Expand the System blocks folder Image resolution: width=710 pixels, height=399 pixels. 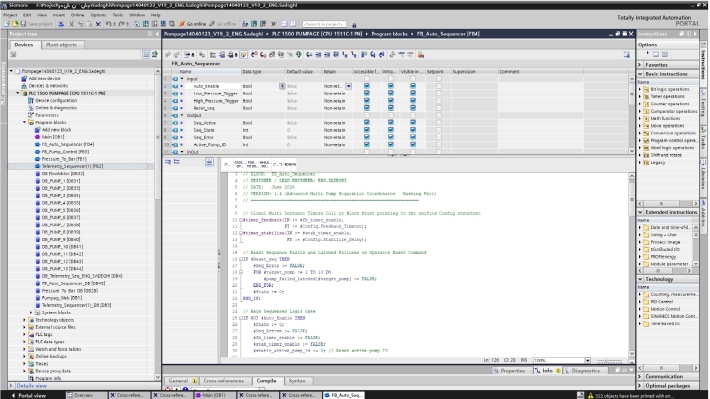31,312
